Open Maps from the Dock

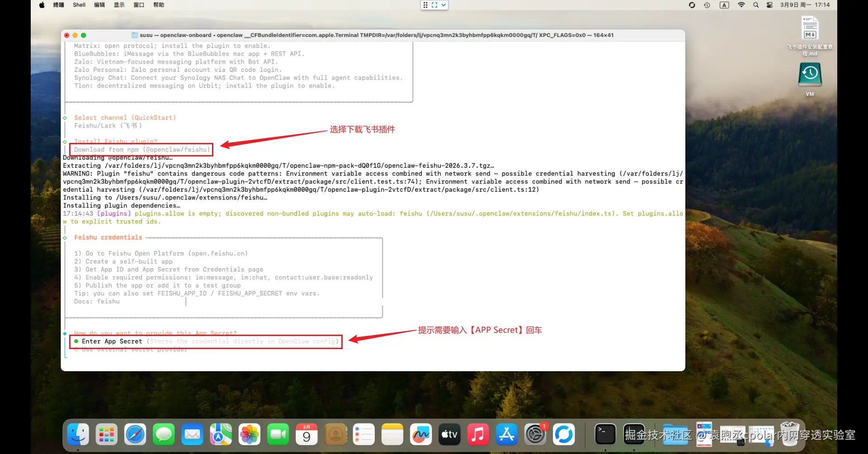pyautogui.click(x=221, y=435)
